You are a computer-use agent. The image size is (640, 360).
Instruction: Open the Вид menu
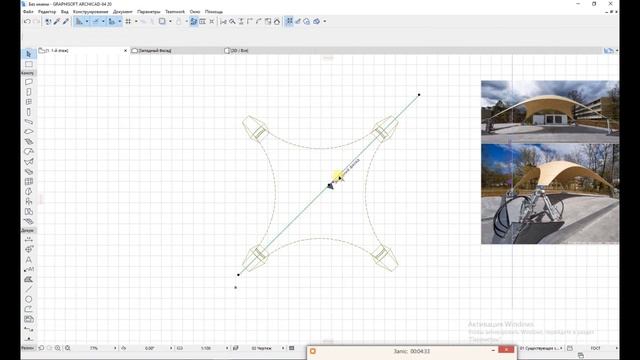pos(64,12)
